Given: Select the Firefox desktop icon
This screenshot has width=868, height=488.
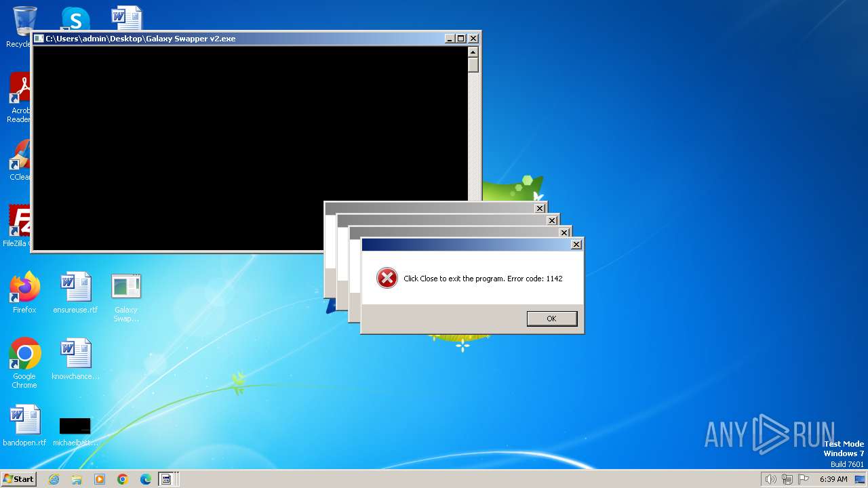Looking at the screenshot, I should (24, 293).
